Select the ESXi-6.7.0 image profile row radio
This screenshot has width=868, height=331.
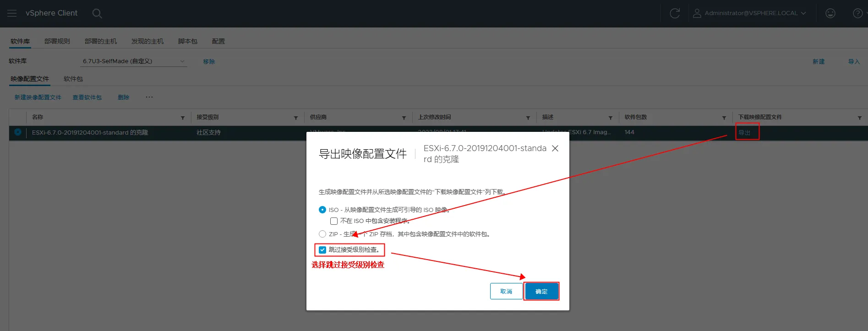click(x=18, y=132)
